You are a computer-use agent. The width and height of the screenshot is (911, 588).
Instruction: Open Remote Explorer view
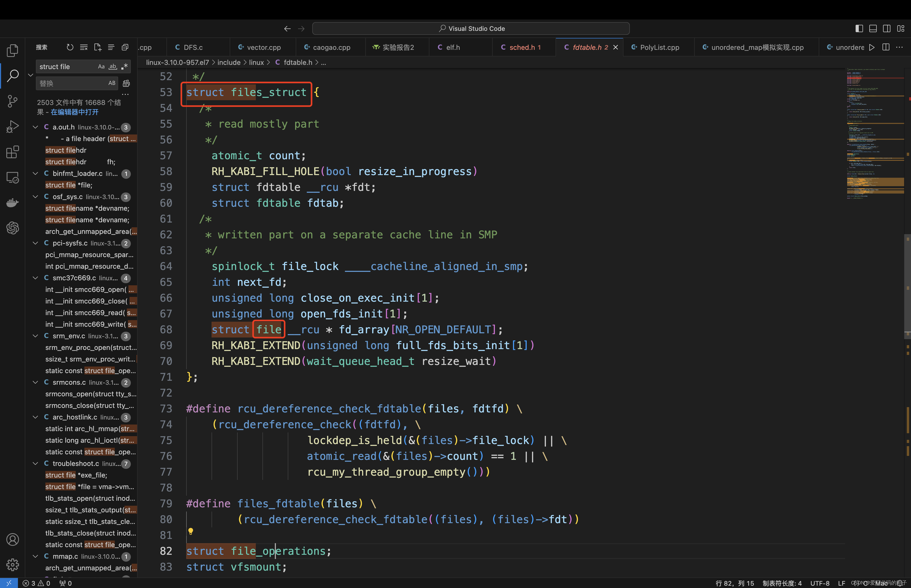(13, 177)
